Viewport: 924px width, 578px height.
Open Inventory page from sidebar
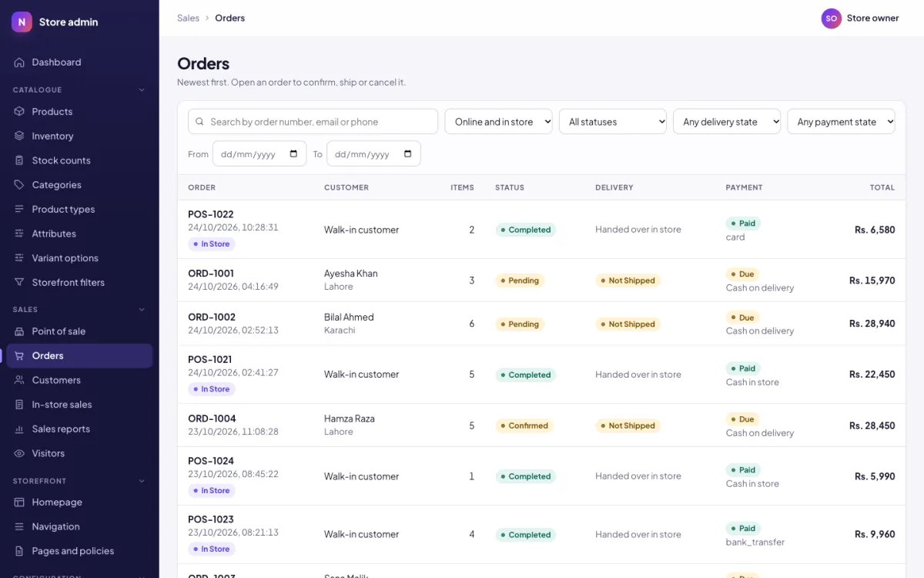[79, 136]
